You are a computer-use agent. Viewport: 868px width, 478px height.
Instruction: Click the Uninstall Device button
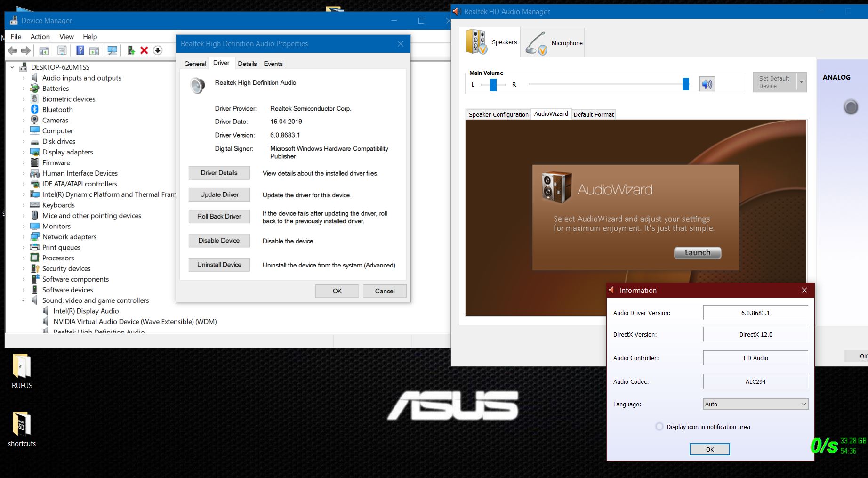pos(219,265)
